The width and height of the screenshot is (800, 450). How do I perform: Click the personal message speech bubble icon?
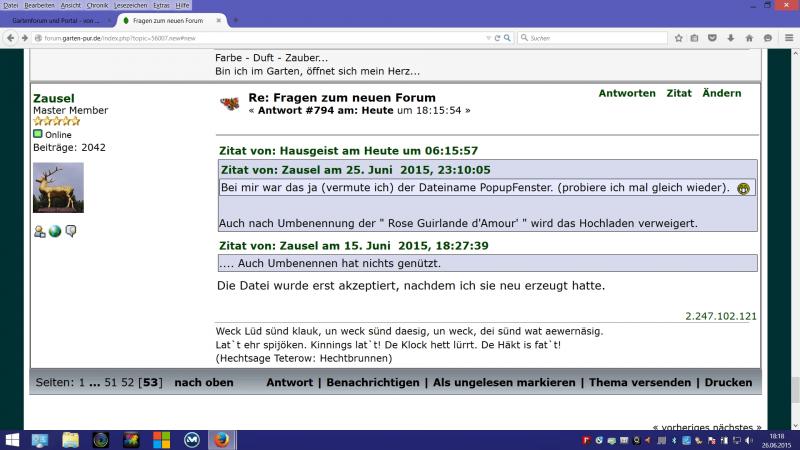click(x=71, y=231)
